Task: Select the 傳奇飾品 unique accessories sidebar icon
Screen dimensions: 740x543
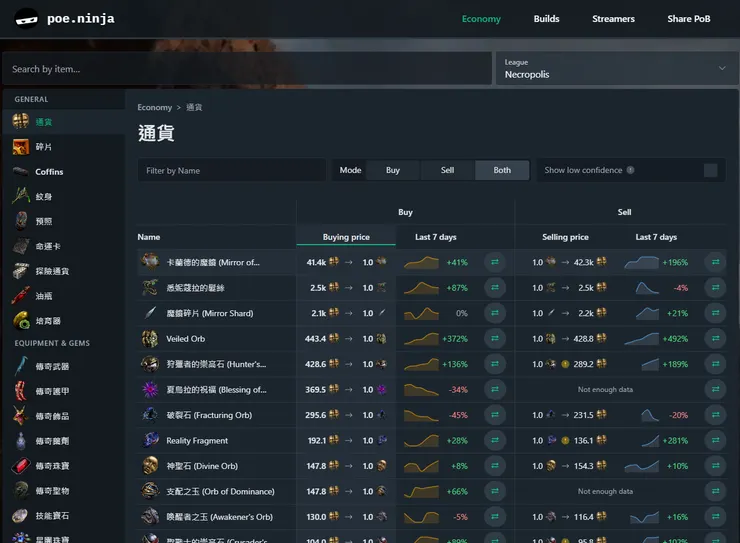Action: coord(20,416)
